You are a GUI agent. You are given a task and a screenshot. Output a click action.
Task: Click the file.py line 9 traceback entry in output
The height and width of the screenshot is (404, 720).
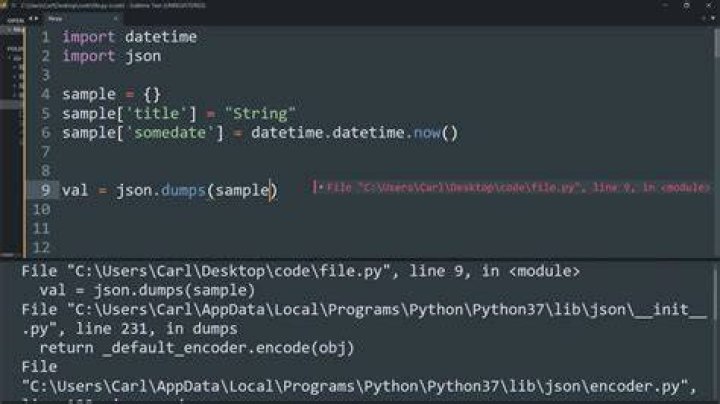(x=301, y=271)
